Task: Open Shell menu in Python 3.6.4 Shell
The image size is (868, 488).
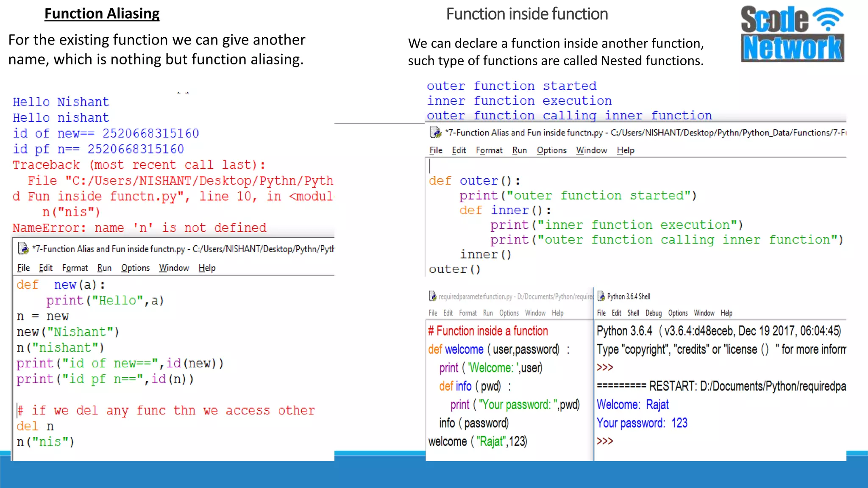Action: click(x=633, y=313)
